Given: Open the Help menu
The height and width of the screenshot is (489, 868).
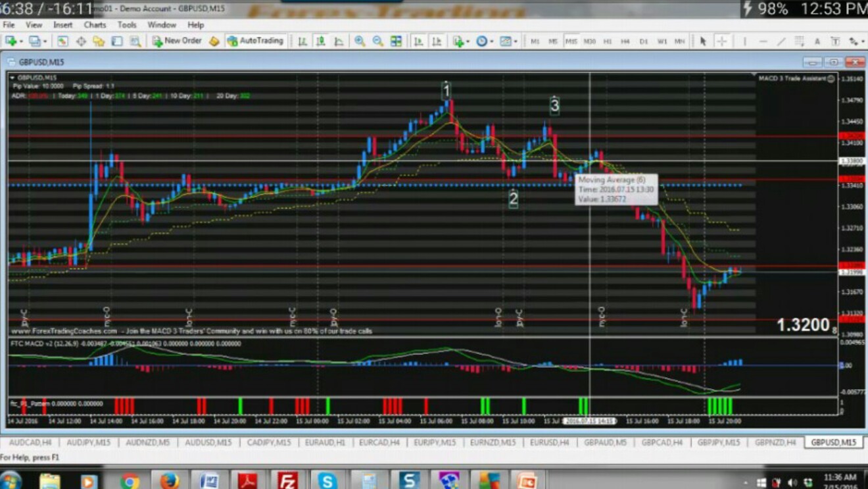Looking at the screenshot, I should pyautogui.click(x=196, y=25).
